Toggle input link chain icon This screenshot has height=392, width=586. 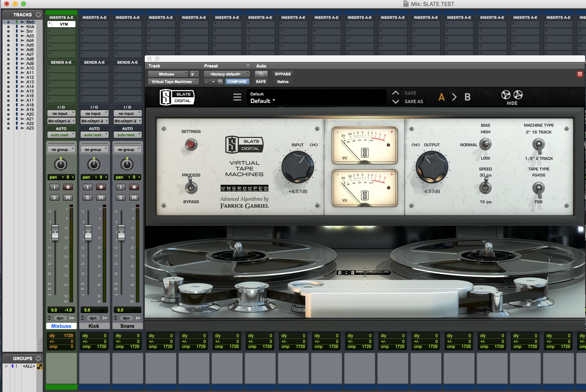314,145
